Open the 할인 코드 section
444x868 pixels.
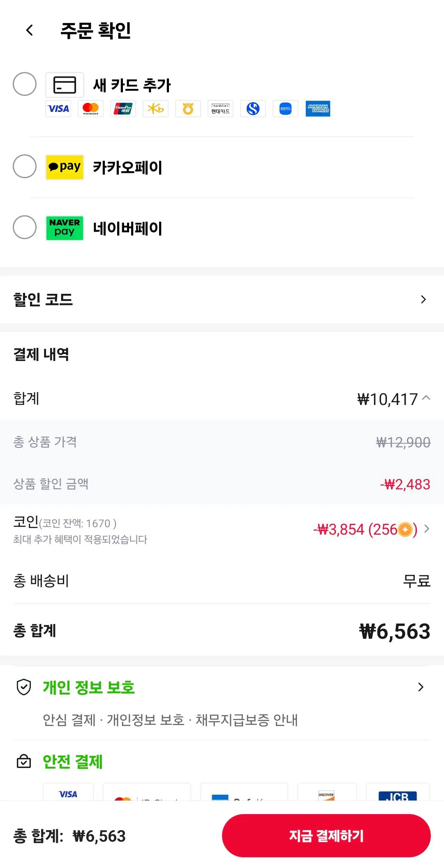pos(424,300)
